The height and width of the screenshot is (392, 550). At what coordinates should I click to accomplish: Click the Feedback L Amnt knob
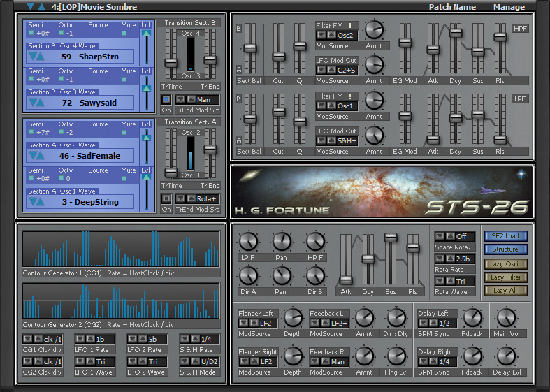364,318
